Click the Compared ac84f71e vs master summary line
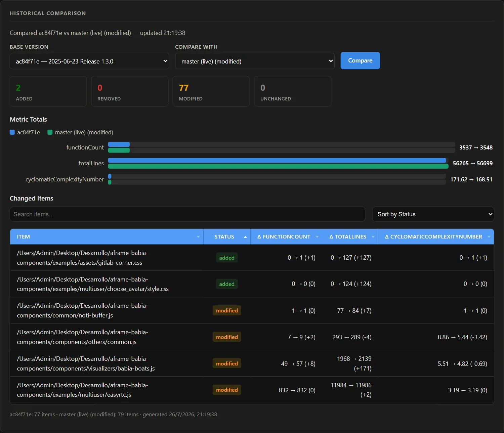This screenshot has width=504, height=433. pyautogui.click(x=97, y=33)
